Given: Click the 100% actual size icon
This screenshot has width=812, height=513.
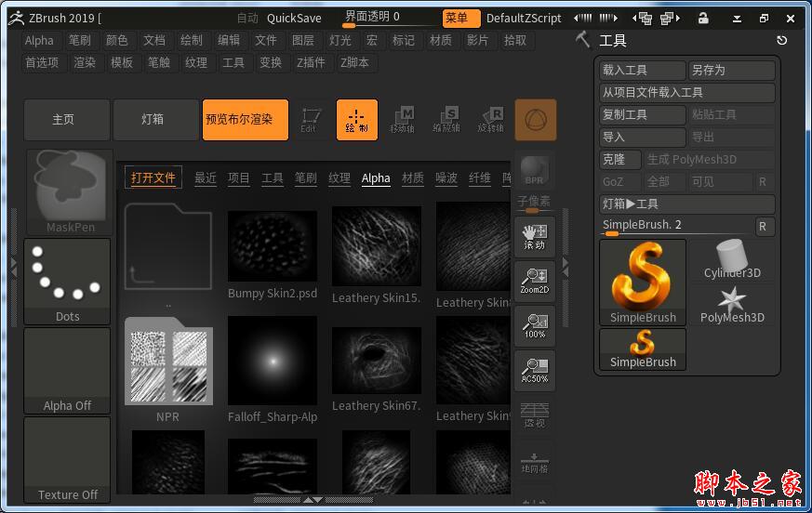Looking at the screenshot, I should click(535, 326).
